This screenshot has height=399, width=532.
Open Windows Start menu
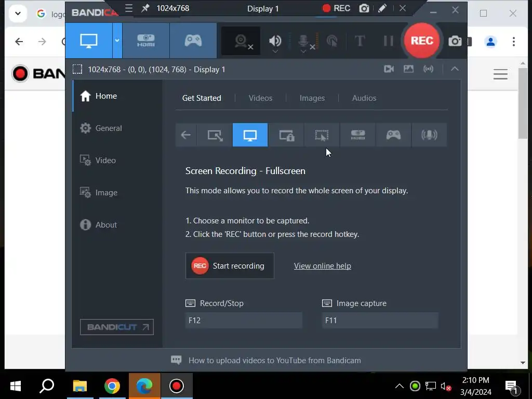16,386
